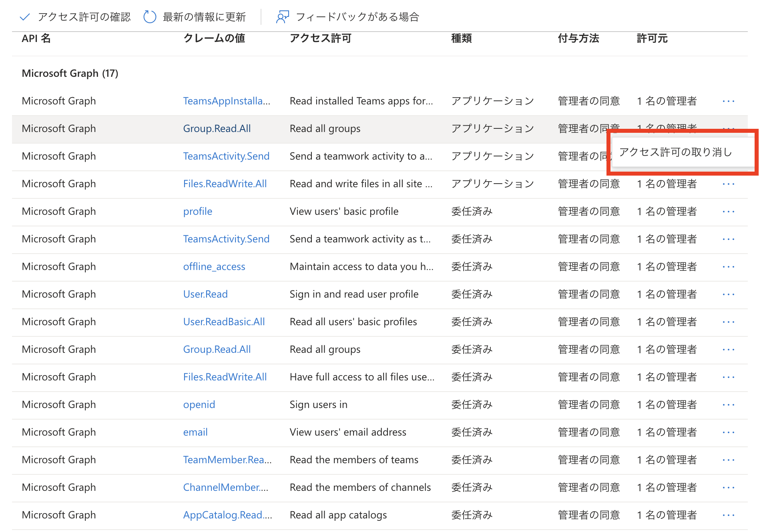This screenshot has height=532, width=759.
Task: Click 'Read all users' basic profiles' text
Action: click(x=353, y=322)
